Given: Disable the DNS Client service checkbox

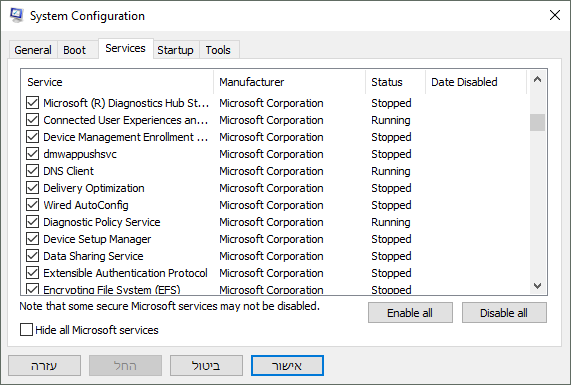Looking at the screenshot, I should tap(32, 171).
